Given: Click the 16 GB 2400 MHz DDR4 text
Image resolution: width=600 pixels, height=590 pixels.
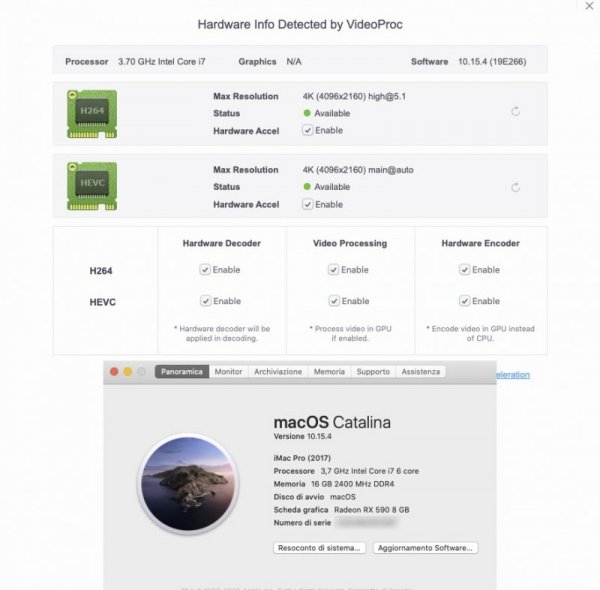Looking at the screenshot, I should click(352, 484).
